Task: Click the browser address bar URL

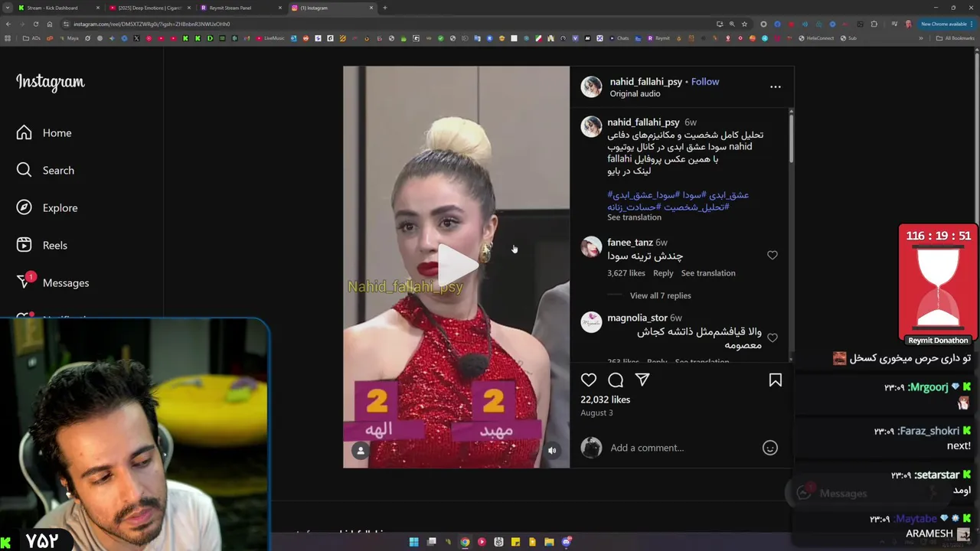Action: pos(151,24)
